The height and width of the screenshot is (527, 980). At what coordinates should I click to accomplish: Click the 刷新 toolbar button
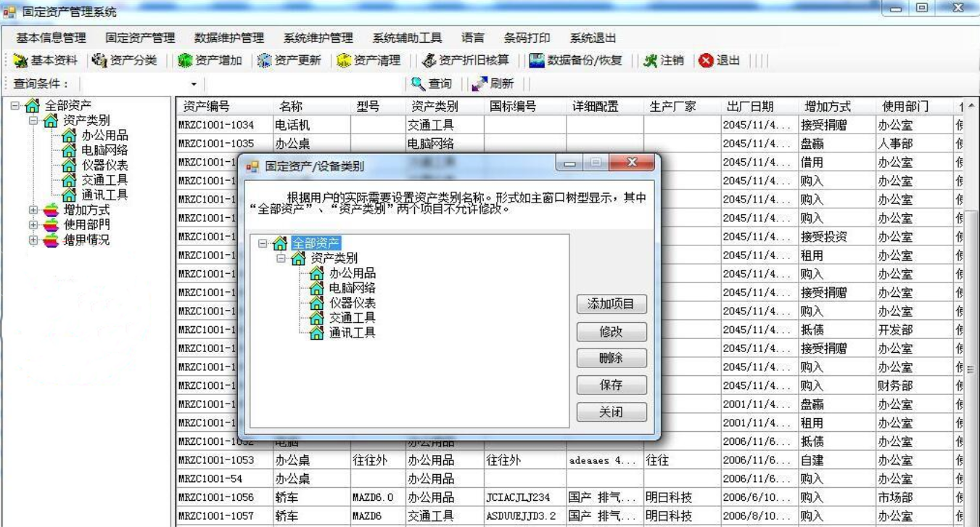point(493,84)
